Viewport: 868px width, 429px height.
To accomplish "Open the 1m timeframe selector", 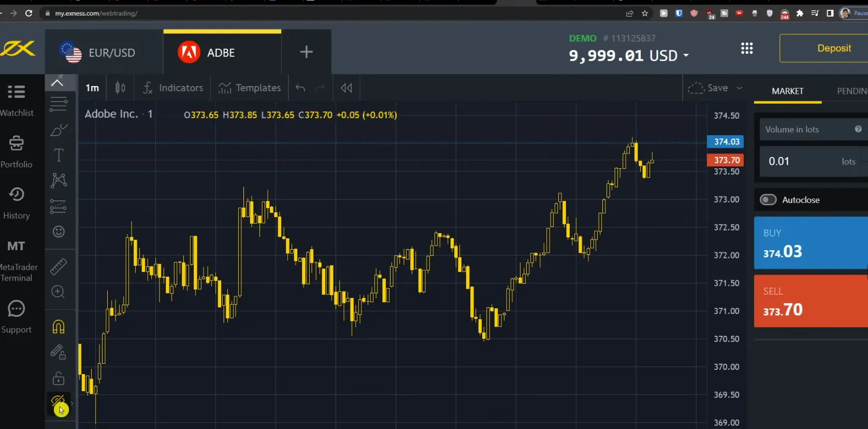I will (x=92, y=88).
